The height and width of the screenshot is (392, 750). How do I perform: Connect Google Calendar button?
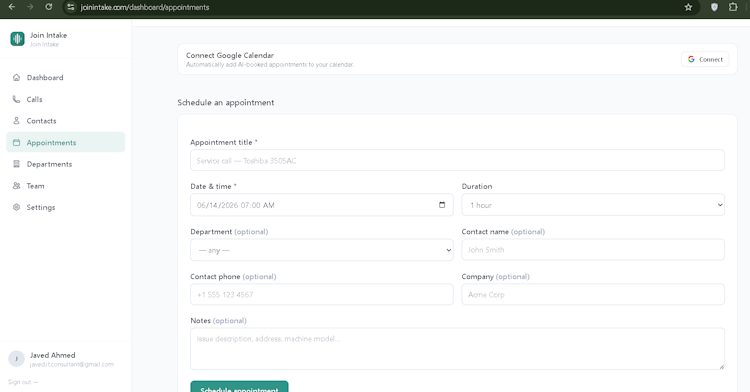pyautogui.click(x=705, y=59)
